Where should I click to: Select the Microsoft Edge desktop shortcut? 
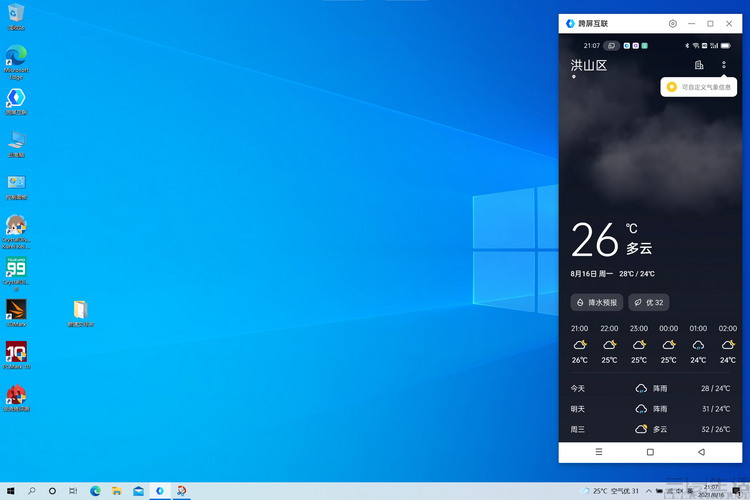pos(16,62)
